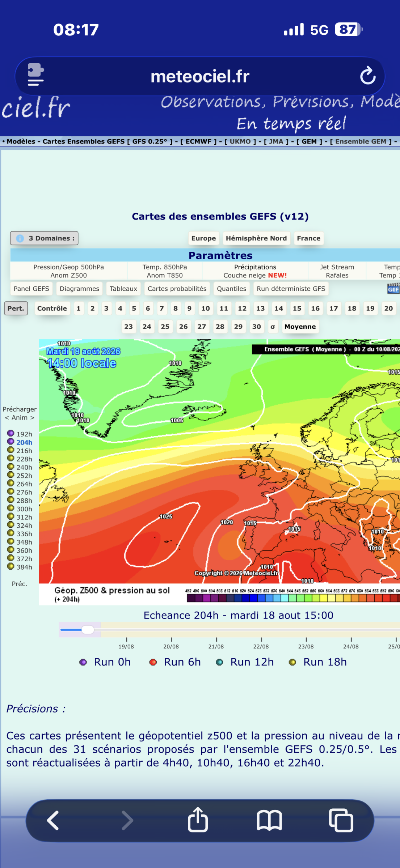Select perturbation member 1
Viewport: 400px width, 868px height.
(79, 309)
